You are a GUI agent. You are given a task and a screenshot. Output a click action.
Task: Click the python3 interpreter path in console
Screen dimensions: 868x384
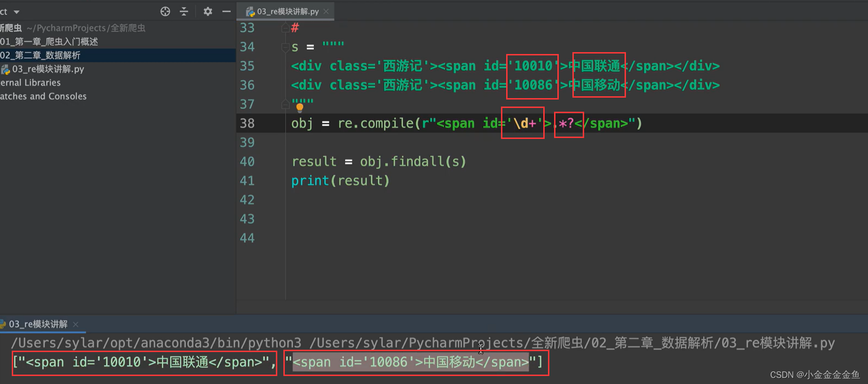156,343
